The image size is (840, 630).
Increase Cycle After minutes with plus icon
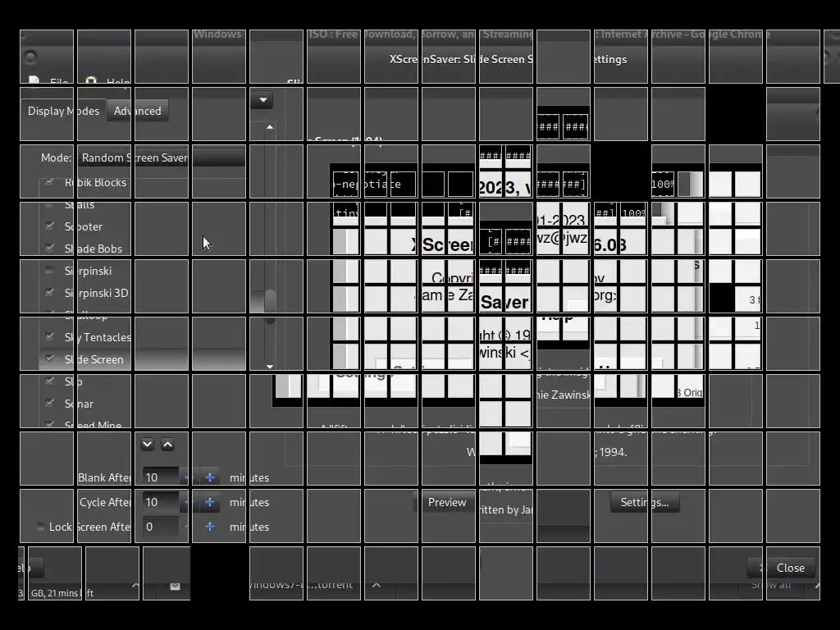[210, 502]
